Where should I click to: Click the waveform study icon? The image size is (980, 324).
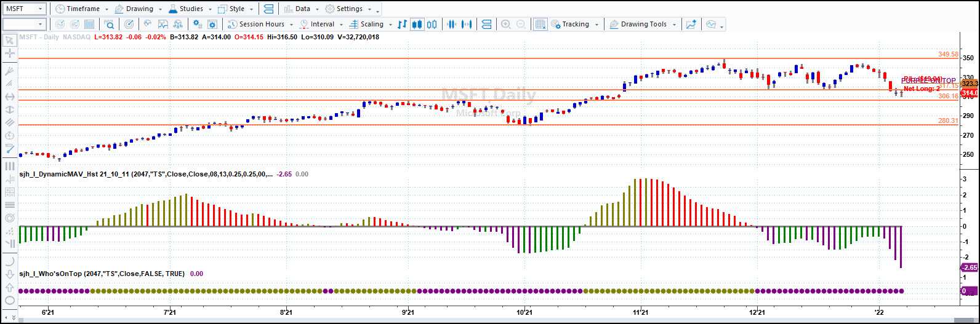148,25
